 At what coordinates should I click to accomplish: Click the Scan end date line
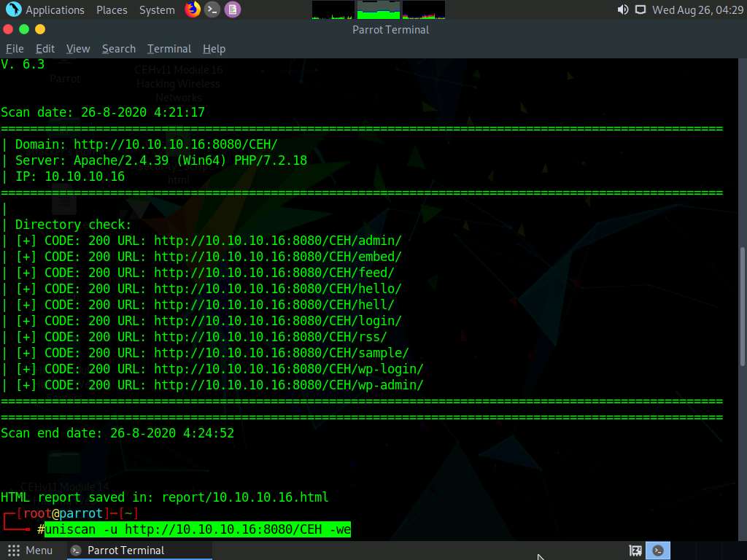tap(117, 433)
